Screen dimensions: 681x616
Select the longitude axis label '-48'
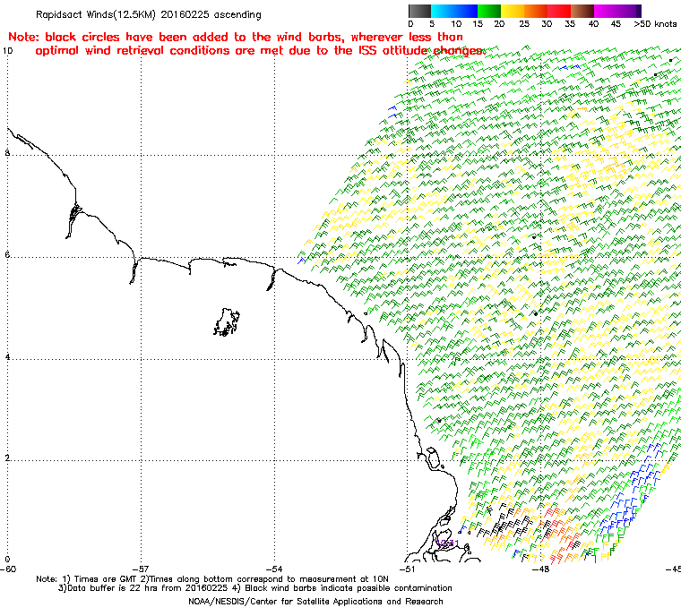540,569
